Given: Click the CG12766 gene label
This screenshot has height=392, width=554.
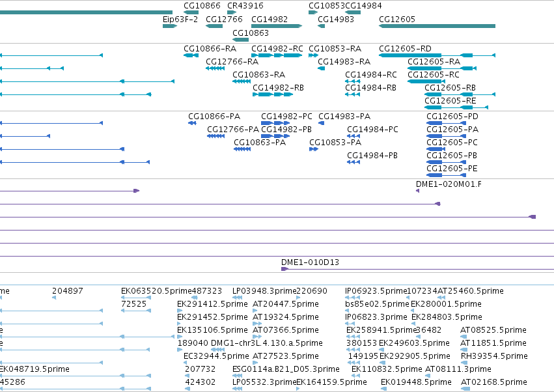Looking at the screenshot, I should point(224,20).
